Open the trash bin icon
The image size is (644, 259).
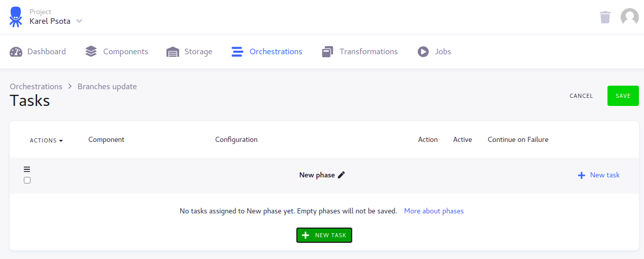click(x=605, y=17)
